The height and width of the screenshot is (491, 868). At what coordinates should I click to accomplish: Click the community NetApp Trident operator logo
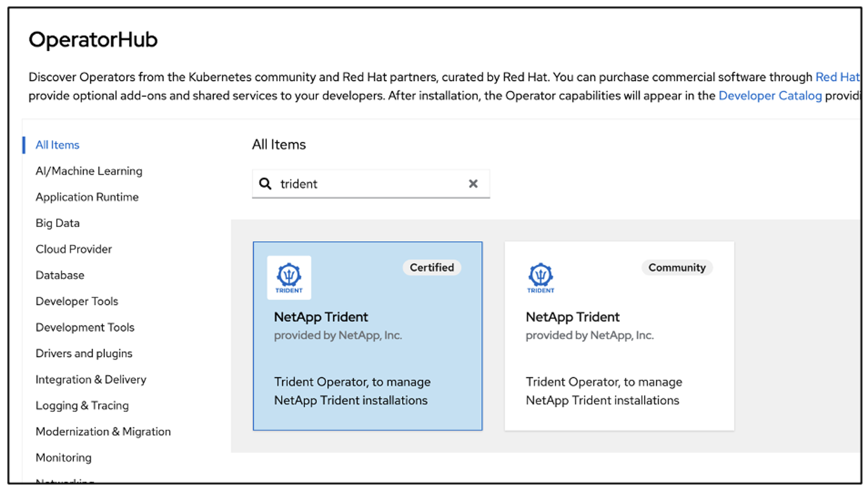tap(540, 278)
